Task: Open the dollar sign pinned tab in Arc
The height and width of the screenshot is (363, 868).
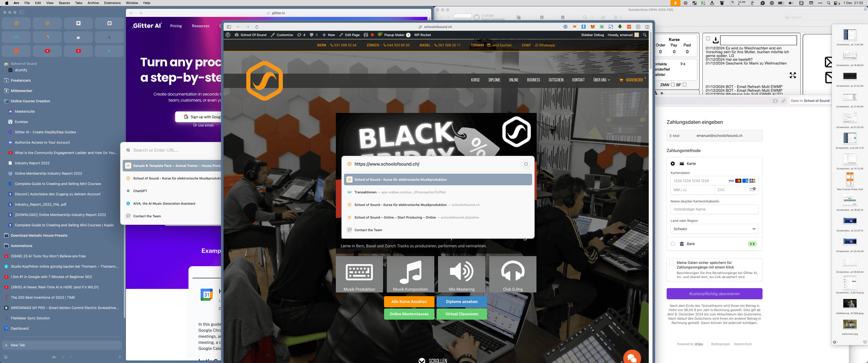Action: 109,37
